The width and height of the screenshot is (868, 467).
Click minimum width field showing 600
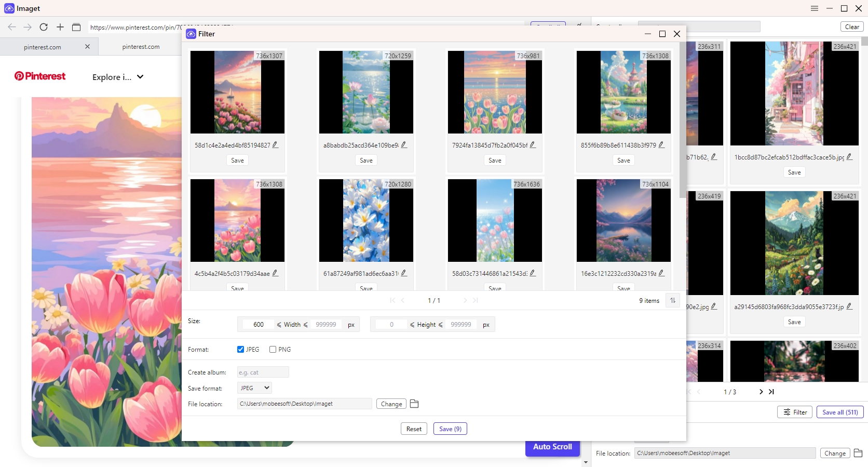click(x=259, y=324)
